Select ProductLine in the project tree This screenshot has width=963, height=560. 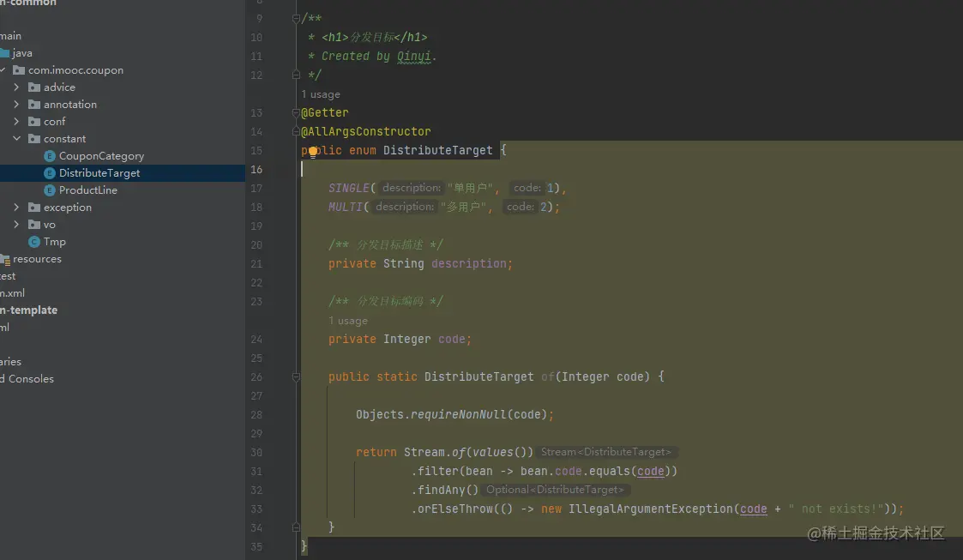tap(87, 190)
